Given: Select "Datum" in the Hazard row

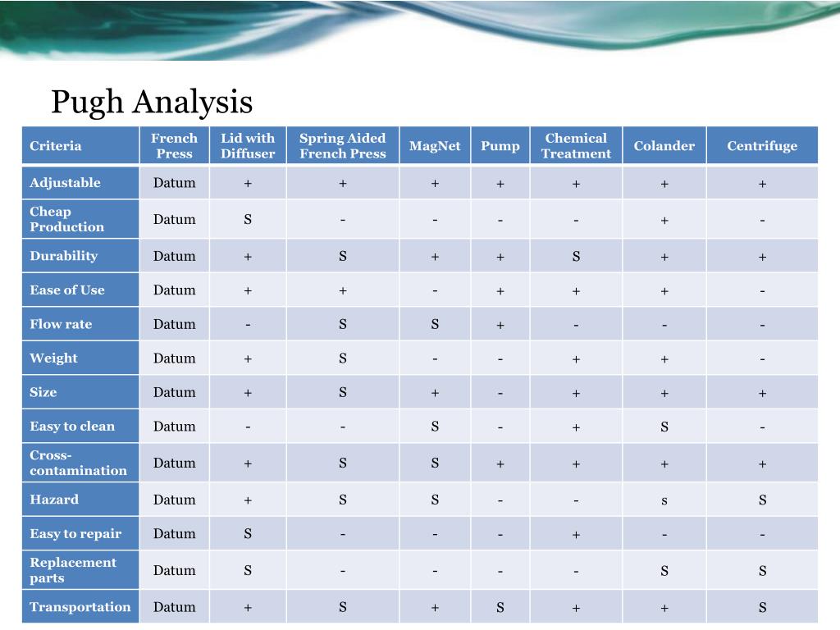Looking at the screenshot, I should point(175,500).
